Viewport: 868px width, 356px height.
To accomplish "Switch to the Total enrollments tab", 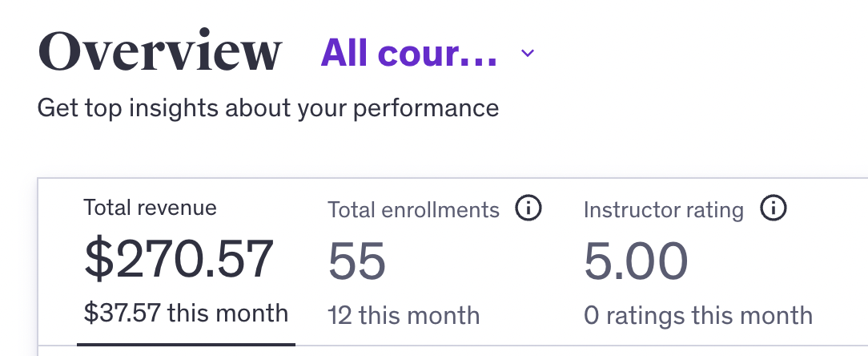I will pos(413,210).
